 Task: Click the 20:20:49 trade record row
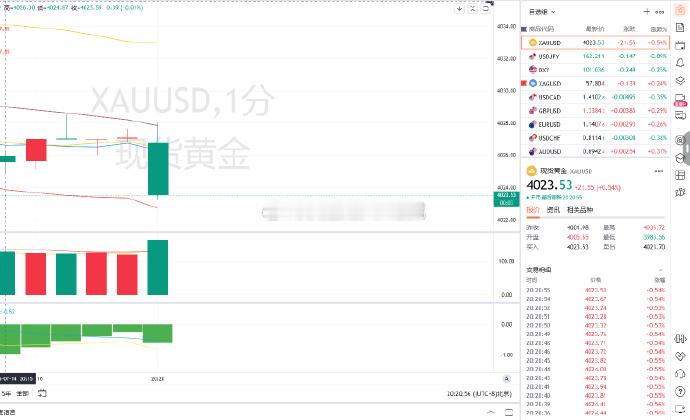pos(595,334)
